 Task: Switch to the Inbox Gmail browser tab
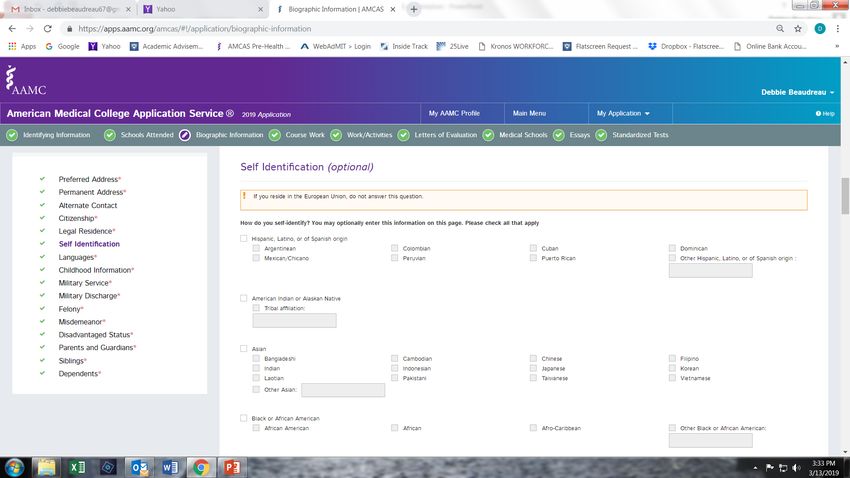point(71,9)
